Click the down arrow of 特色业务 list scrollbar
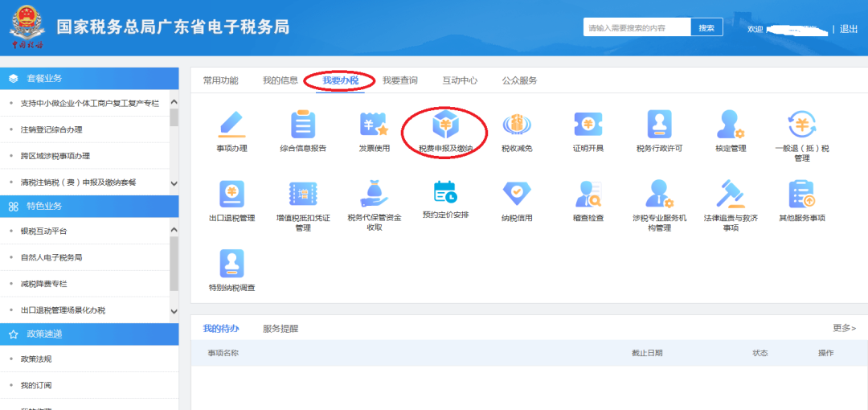This screenshot has width=868, height=410. pyautogui.click(x=174, y=312)
